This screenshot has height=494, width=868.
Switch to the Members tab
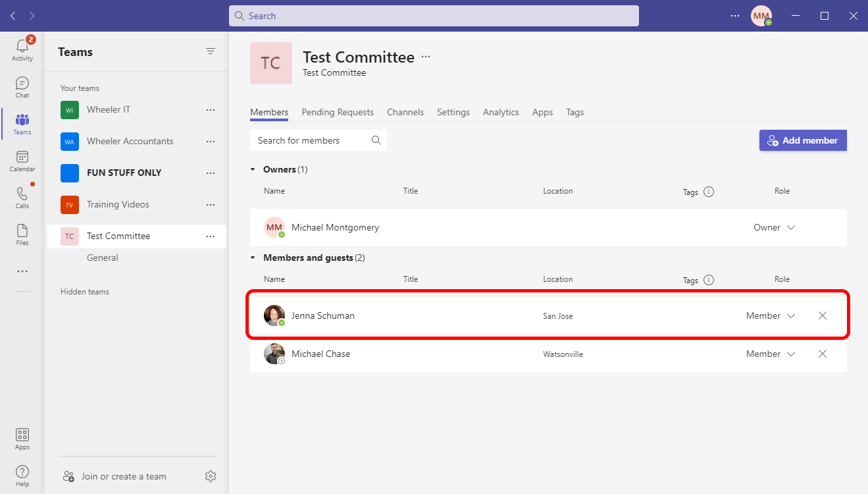pyautogui.click(x=269, y=112)
